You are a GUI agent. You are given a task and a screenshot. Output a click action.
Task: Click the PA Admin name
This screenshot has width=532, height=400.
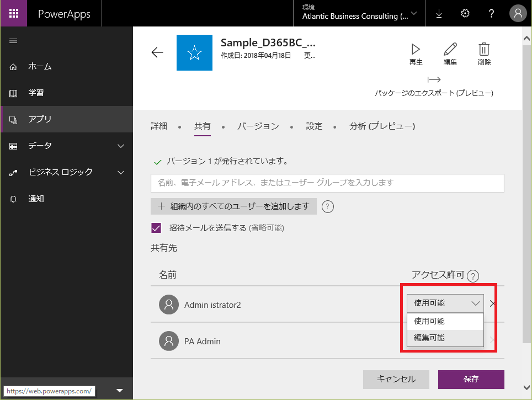[202, 342]
